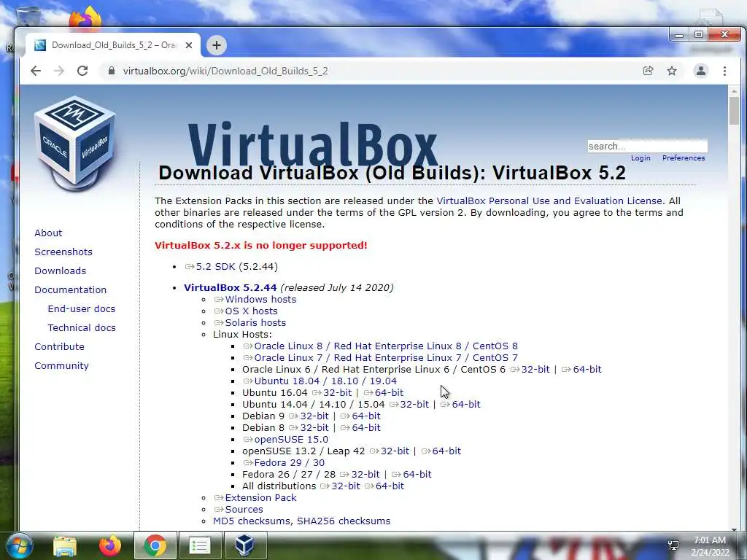Open Documentation in the sidebar
The height and width of the screenshot is (560, 747).
[x=71, y=290]
